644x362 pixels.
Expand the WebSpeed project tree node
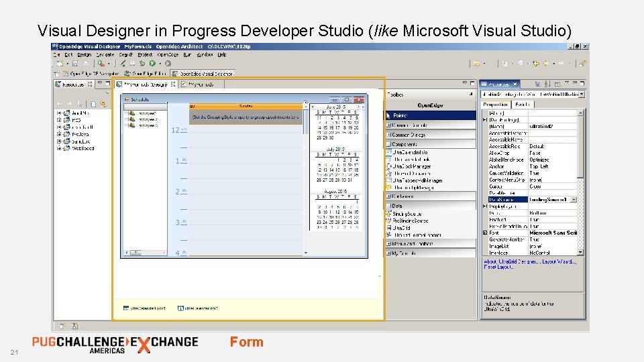click(59, 148)
